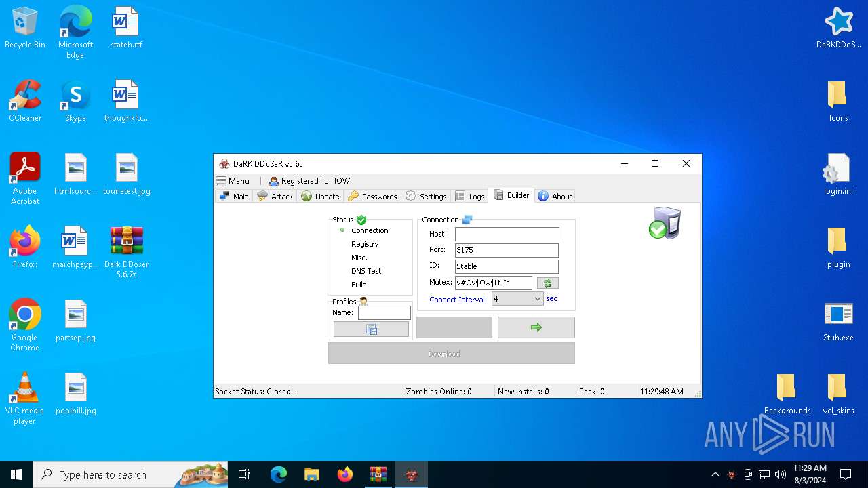Image resolution: width=868 pixels, height=488 pixels.
Task: Click Registered To: TOW label
Action: pos(310,181)
